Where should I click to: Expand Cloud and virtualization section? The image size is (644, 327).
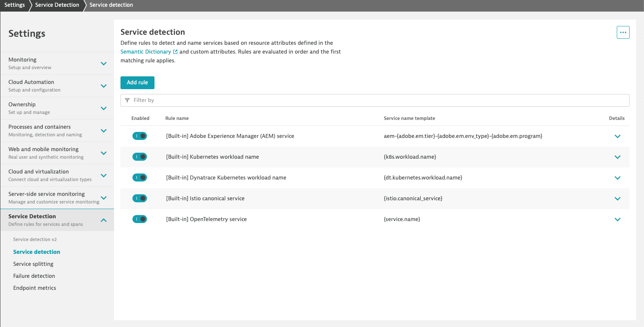pyautogui.click(x=104, y=175)
